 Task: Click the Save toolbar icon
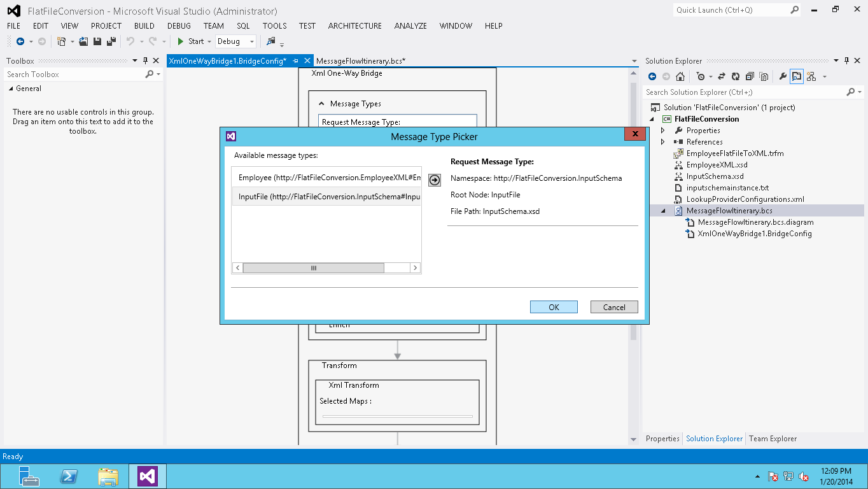click(97, 41)
